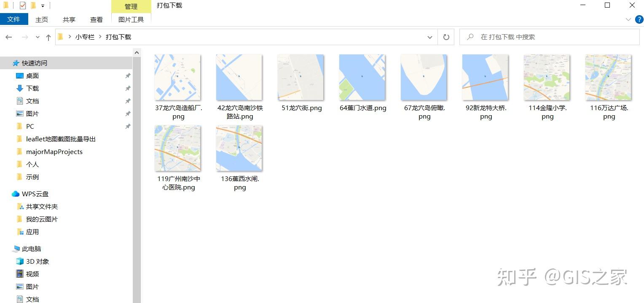Image resolution: width=644 pixels, height=303 pixels.
Task: Select the 64蕉门水道.png thumbnail
Action: point(362,77)
